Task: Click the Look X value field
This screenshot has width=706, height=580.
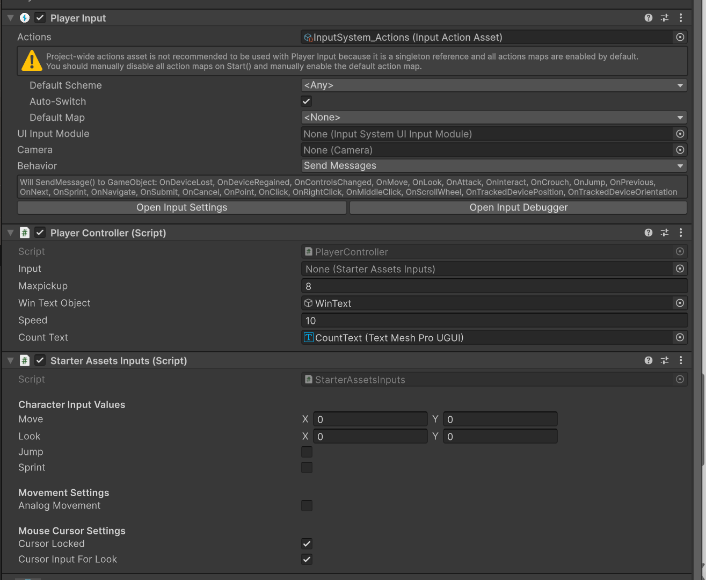Action: pos(370,436)
